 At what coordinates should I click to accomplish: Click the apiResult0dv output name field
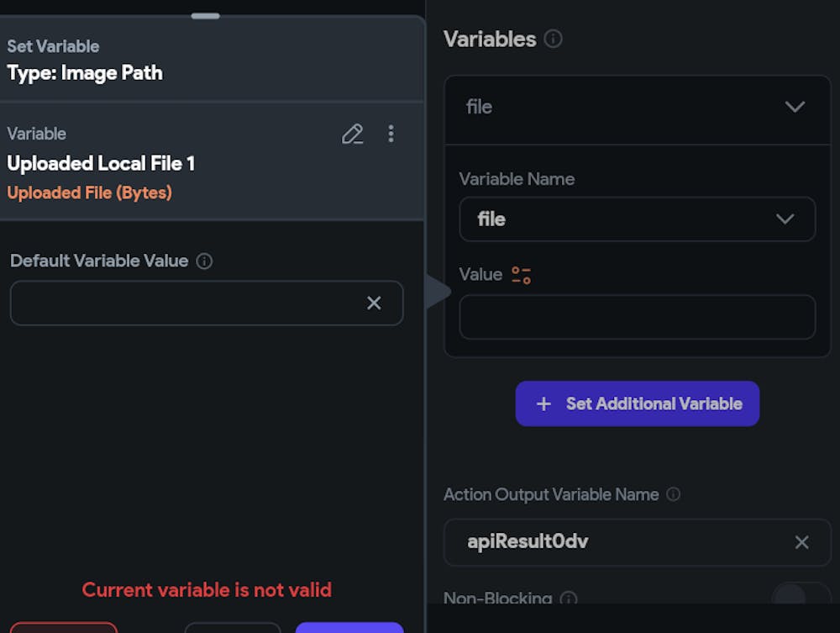coord(622,542)
